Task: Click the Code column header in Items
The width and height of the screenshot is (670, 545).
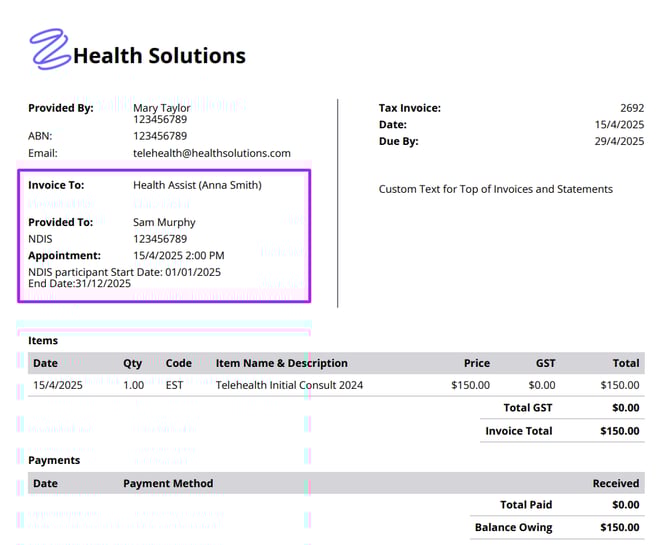Action: point(178,363)
